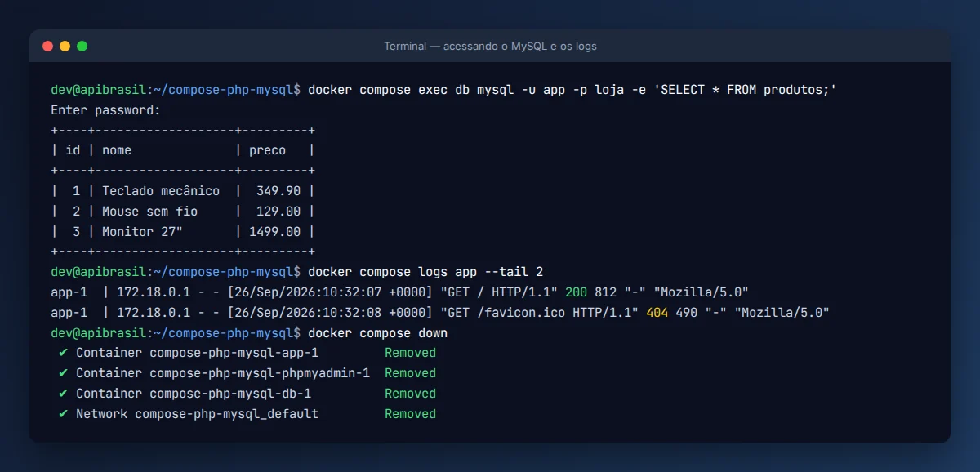
Task: Select the 'Teclado mecânico' table cell
Action: point(161,191)
